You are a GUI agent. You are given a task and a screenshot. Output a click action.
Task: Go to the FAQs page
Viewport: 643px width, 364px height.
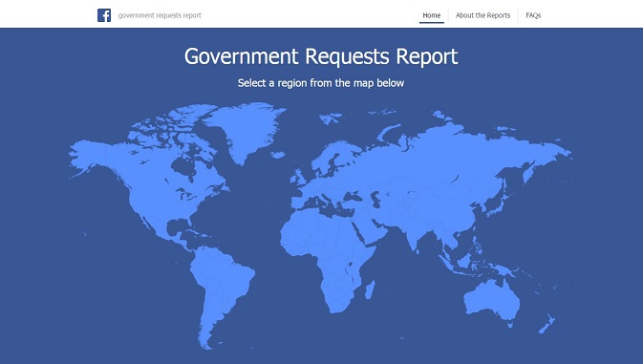533,15
